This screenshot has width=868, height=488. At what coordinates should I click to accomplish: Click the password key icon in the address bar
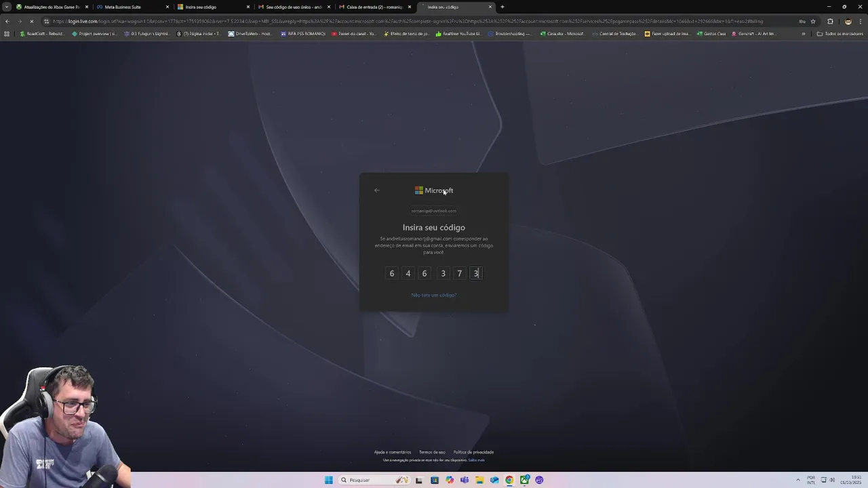point(802,21)
